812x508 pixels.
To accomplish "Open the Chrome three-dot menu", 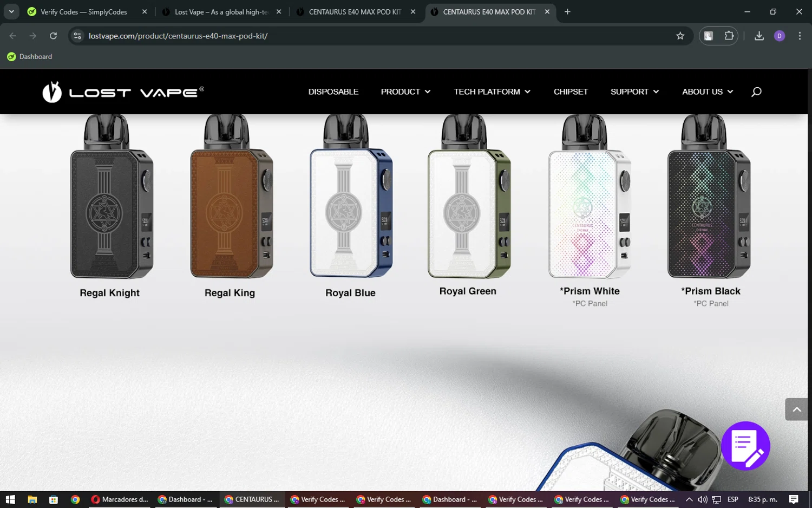I will coord(800,36).
